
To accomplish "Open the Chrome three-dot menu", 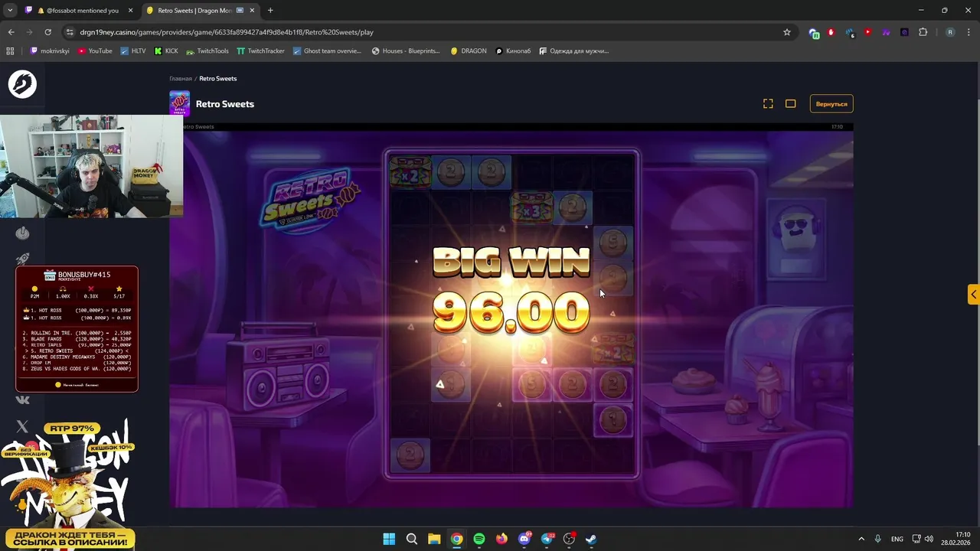I will [969, 32].
